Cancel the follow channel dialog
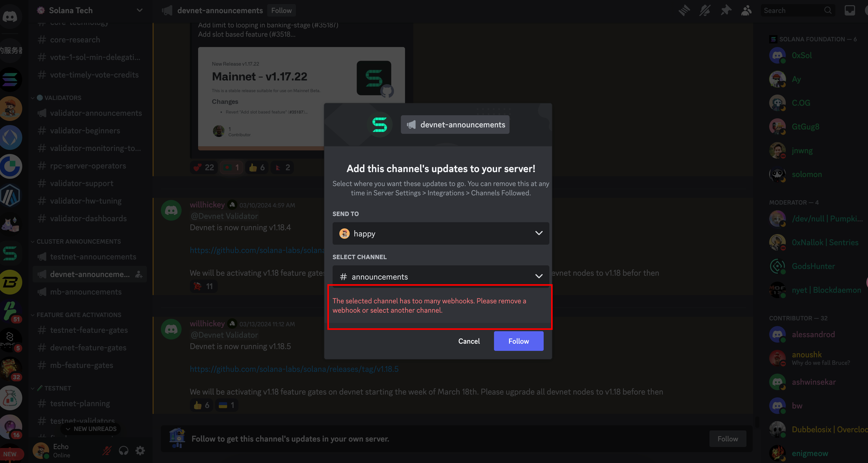This screenshot has height=463, width=868. pos(469,341)
